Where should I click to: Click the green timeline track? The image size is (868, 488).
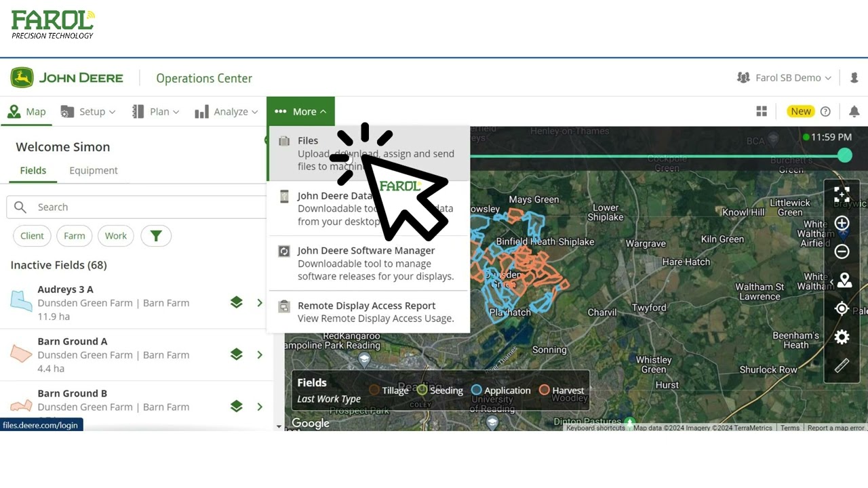pyautogui.click(x=654, y=156)
